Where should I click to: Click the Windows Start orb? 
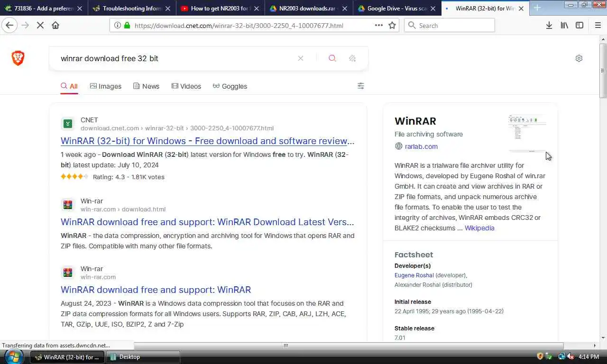pyautogui.click(x=14, y=356)
